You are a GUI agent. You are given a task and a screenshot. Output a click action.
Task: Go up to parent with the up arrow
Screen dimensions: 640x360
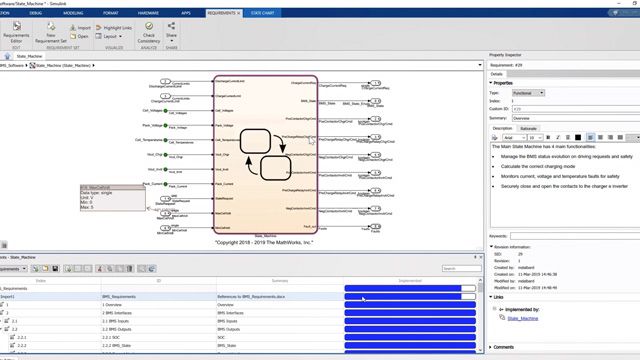[7, 56]
